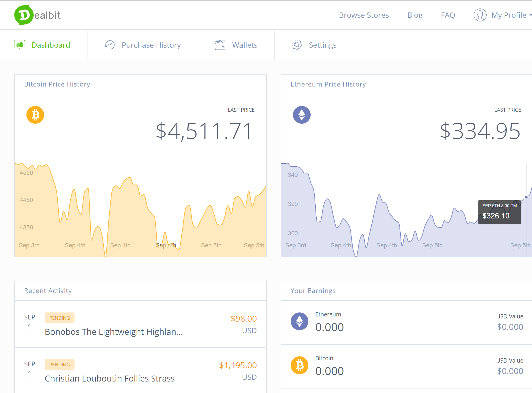Select the Christian Louboutin Follies Strass entry

[110, 379]
